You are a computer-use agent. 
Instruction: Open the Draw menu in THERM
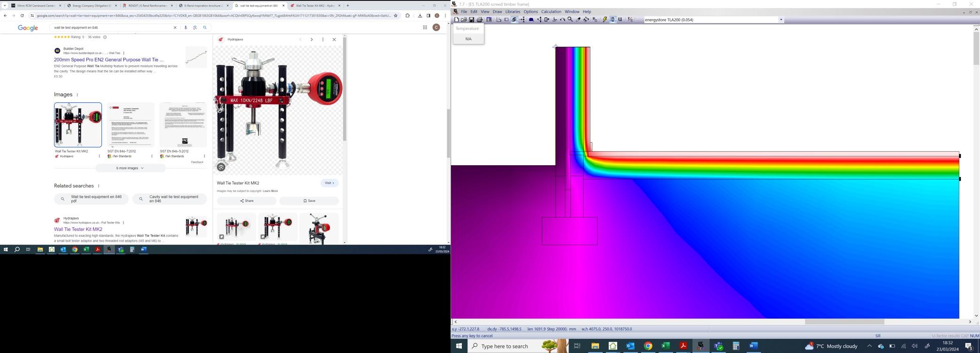pos(497,12)
